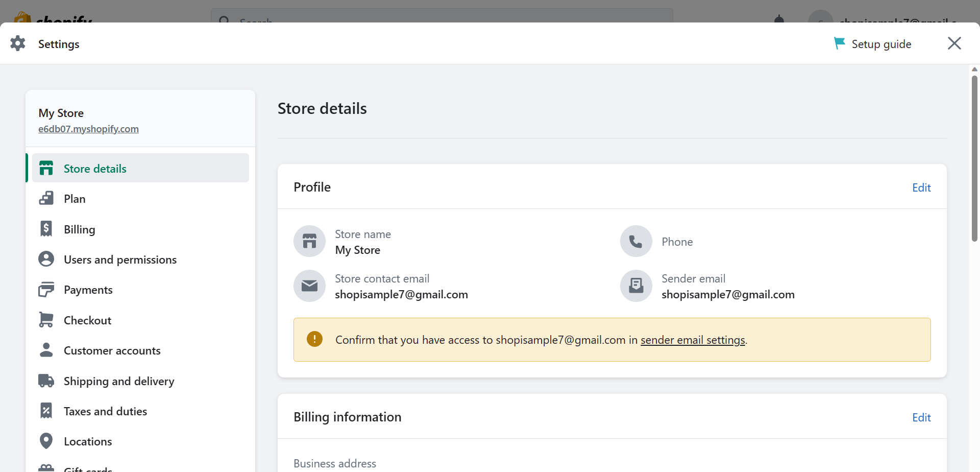Open the Setup guide
The height and width of the screenshot is (472, 980).
(x=873, y=44)
